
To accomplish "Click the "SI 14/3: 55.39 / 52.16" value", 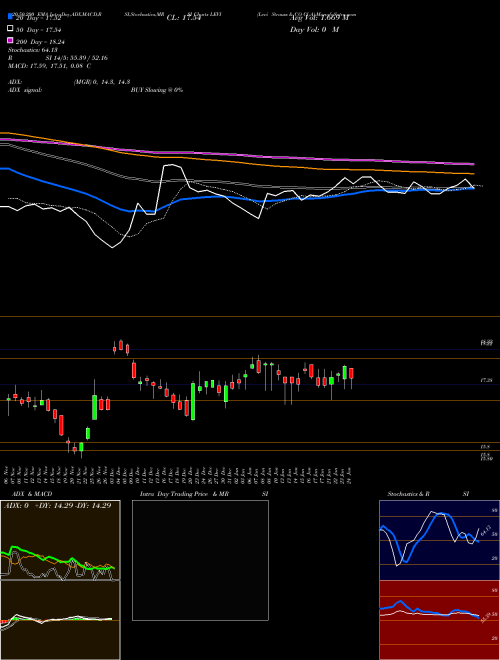I will tap(77, 58).
